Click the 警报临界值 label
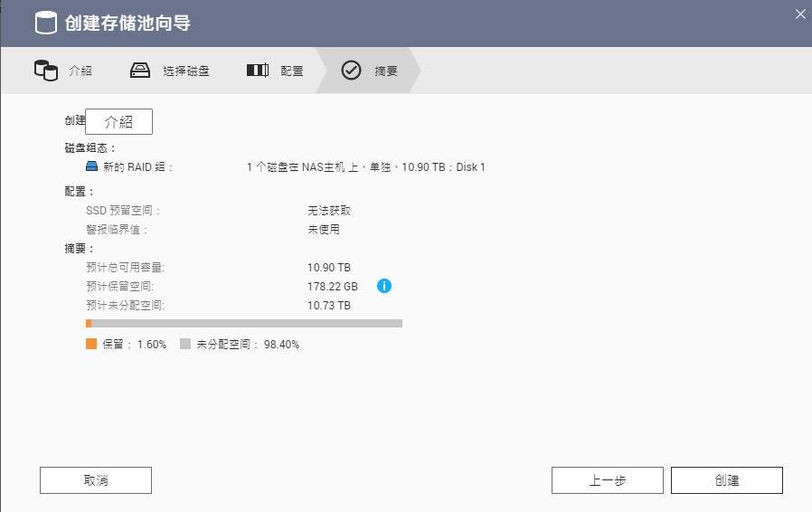The width and height of the screenshot is (812, 512). [x=118, y=230]
